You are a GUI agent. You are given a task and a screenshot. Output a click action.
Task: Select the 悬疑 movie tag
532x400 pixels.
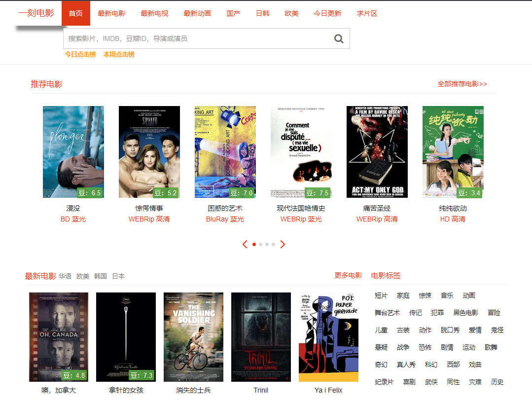coord(381,347)
